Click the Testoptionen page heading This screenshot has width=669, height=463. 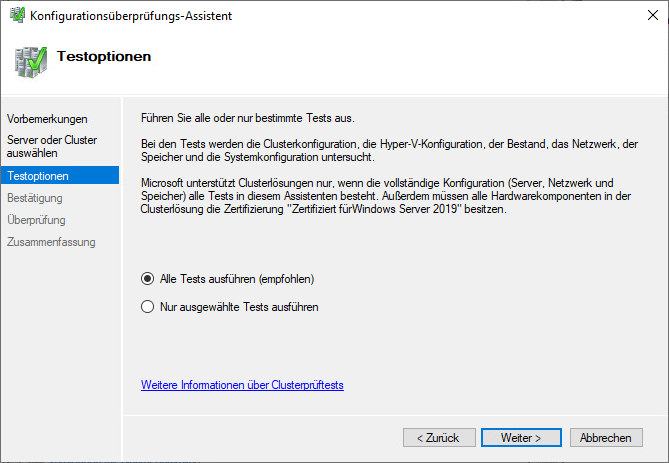tap(104, 57)
